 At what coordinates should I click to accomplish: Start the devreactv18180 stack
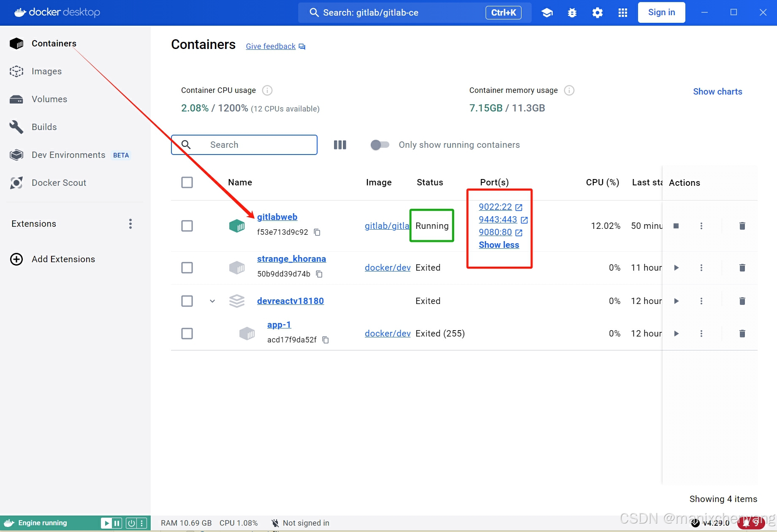pyautogui.click(x=676, y=301)
